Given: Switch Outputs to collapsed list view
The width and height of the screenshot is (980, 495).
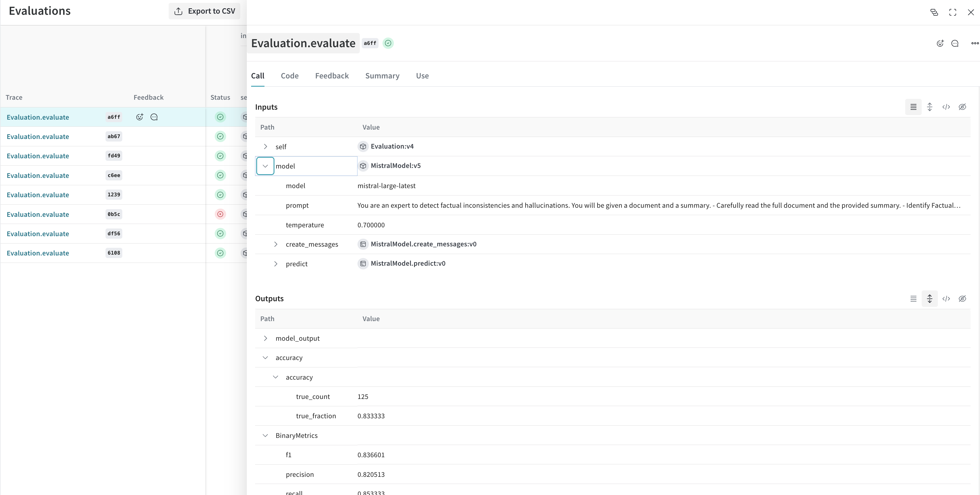Looking at the screenshot, I should click(x=913, y=299).
